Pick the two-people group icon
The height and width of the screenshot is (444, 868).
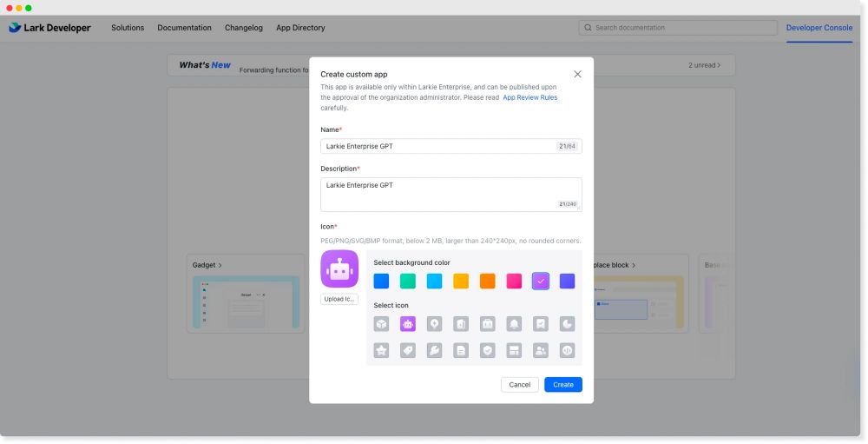tap(541, 350)
